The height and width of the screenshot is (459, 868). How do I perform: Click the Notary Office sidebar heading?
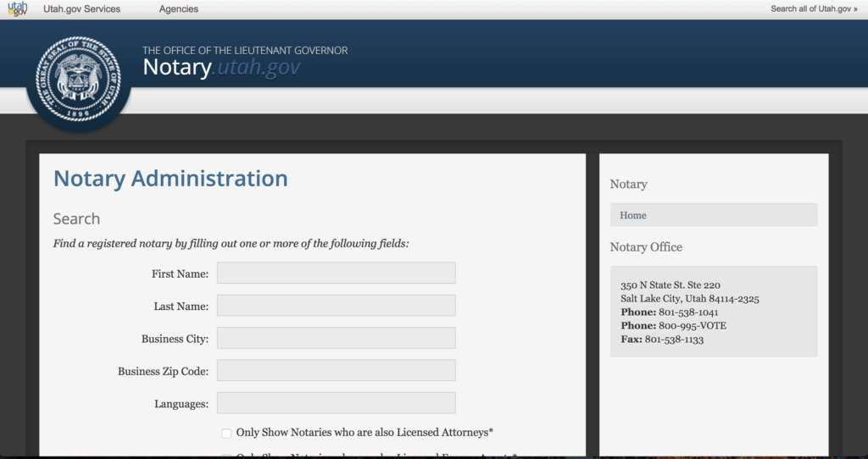click(x=646, y=247)
